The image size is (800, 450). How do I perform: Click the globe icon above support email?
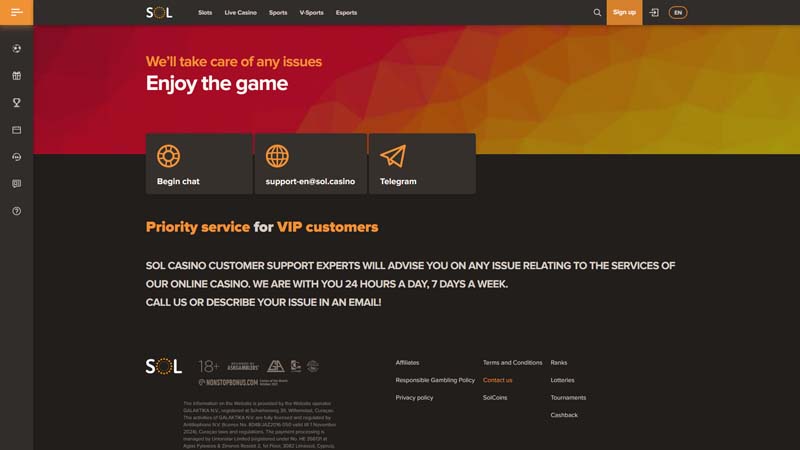(x=277, y=156)
